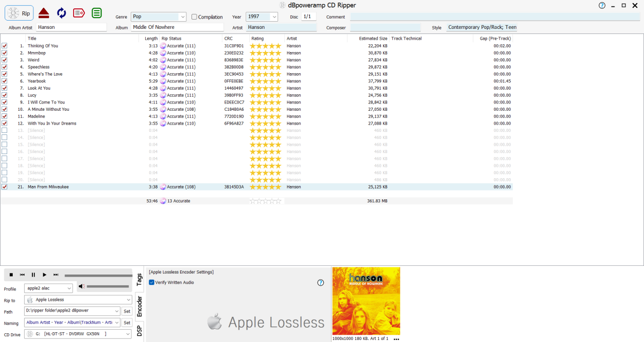Uncheck track 2 Mmmbop
The height and width of the screenshot is (342, 644).
tap(5, 53)
